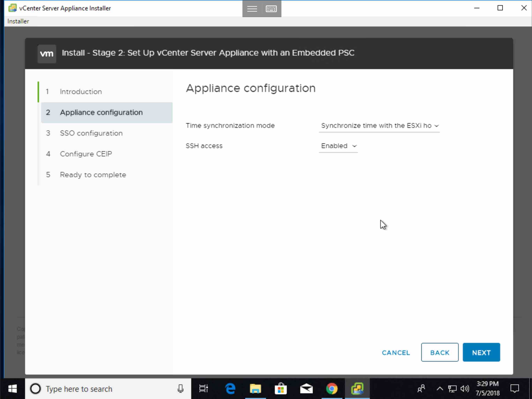The image size is (532, 399).
Task: Open the Action Center notifications icon
Action: (515, 389)
